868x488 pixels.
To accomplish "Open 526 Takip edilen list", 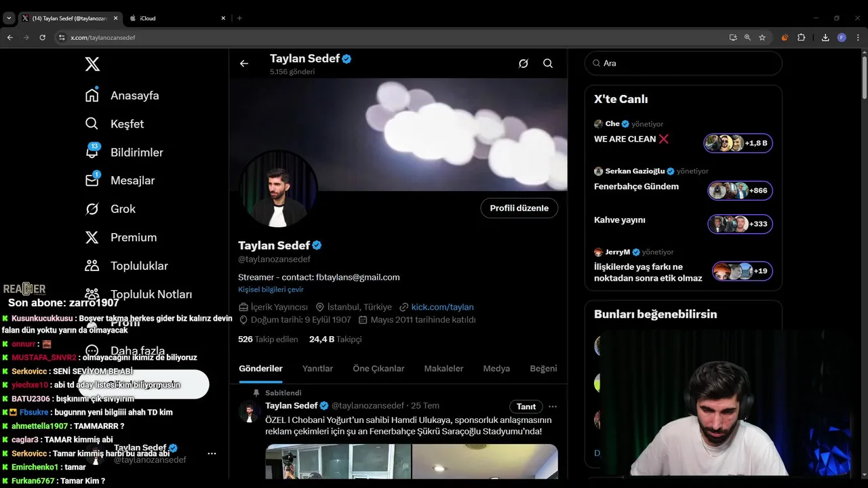I will 268,339.
